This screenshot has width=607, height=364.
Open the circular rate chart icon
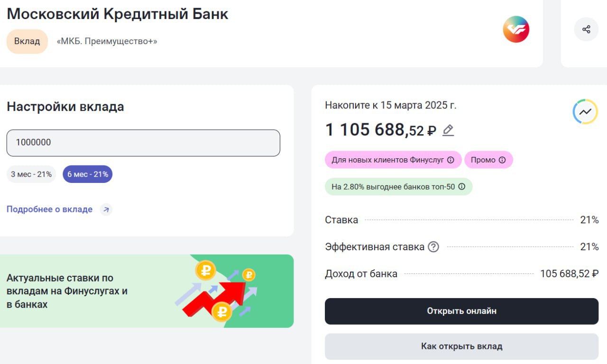pyautogui.click(x=585, y=112)
